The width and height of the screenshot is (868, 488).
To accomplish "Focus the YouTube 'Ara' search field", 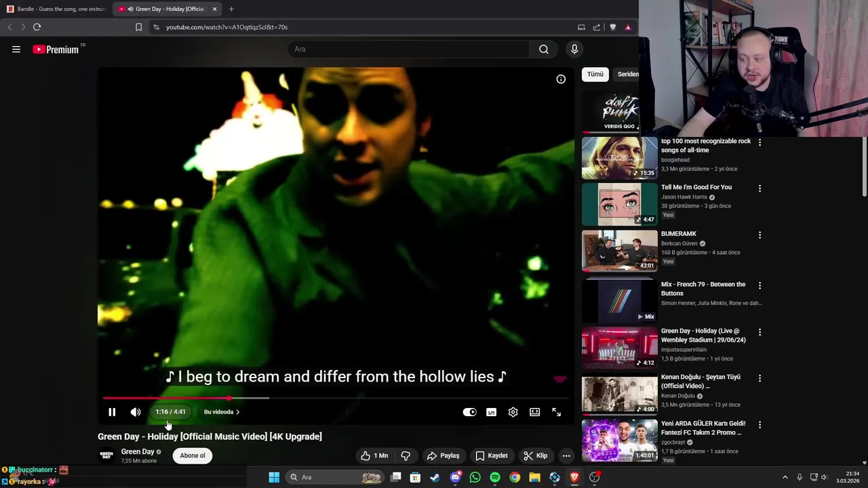I will coord(408,49).
